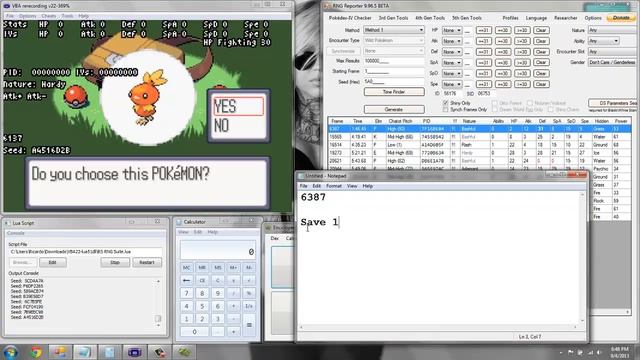Toggle the Shiny Only checkbox

445,103
